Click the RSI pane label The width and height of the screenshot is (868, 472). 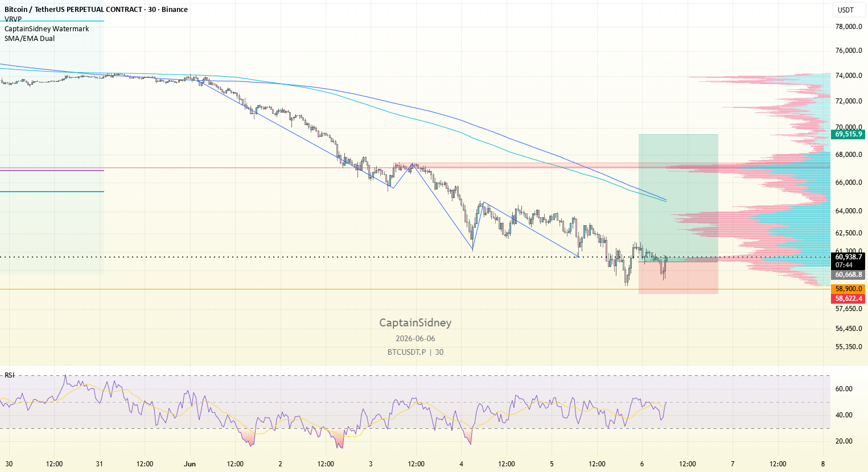10,375
